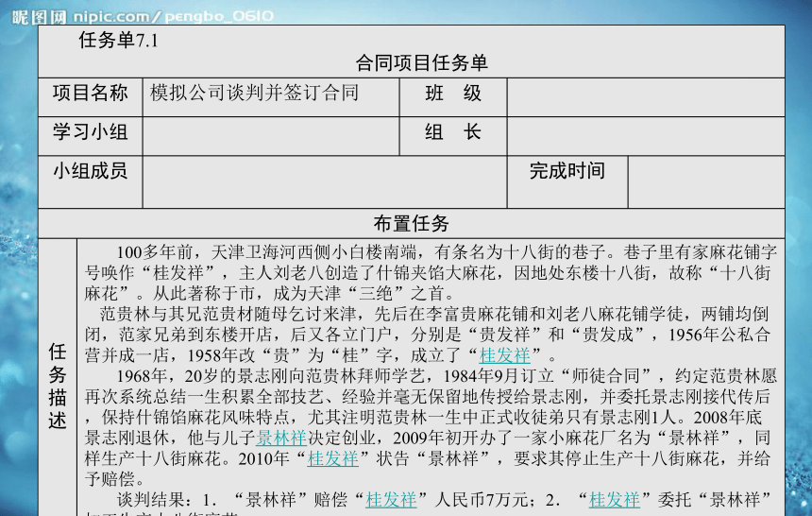Select the vertical 任务描述 label

[58, 387]
